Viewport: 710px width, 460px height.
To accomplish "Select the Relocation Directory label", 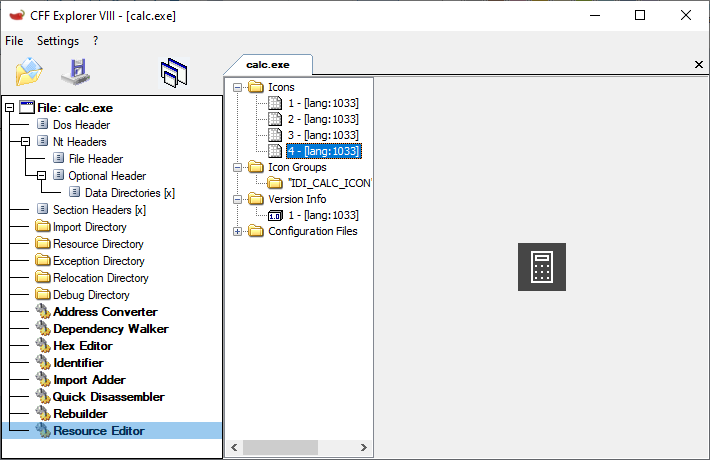I will point(101,277).
